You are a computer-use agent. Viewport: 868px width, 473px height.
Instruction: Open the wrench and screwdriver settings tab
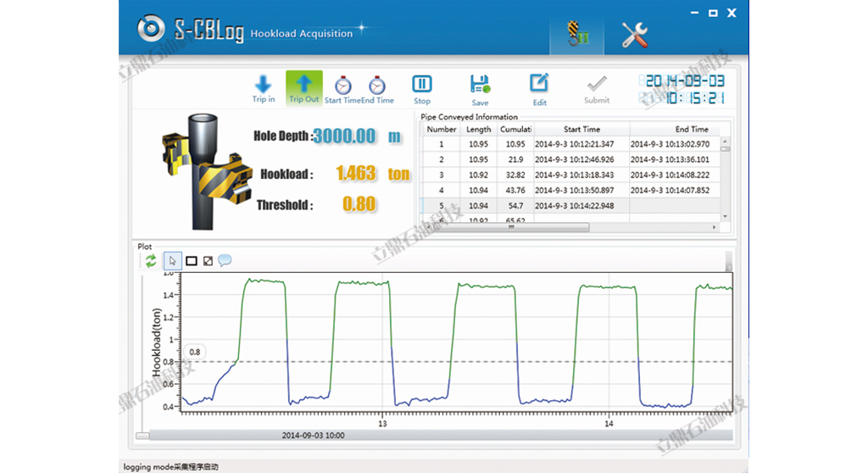click(635, 35)
